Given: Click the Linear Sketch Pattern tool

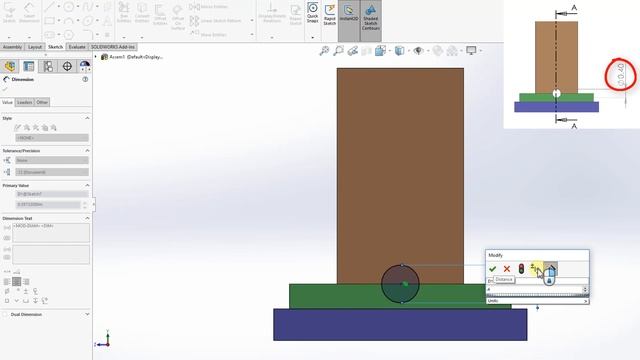Looking at the screenshot, I should (216, 20).
